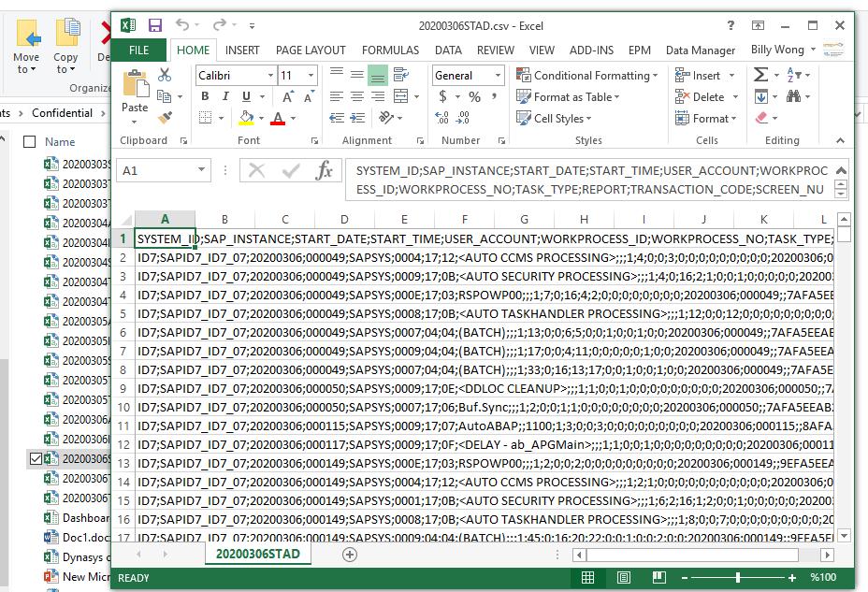Toggle Italic formatting
The height and width of the screenshot is (592, 868).
click(225, 96)
